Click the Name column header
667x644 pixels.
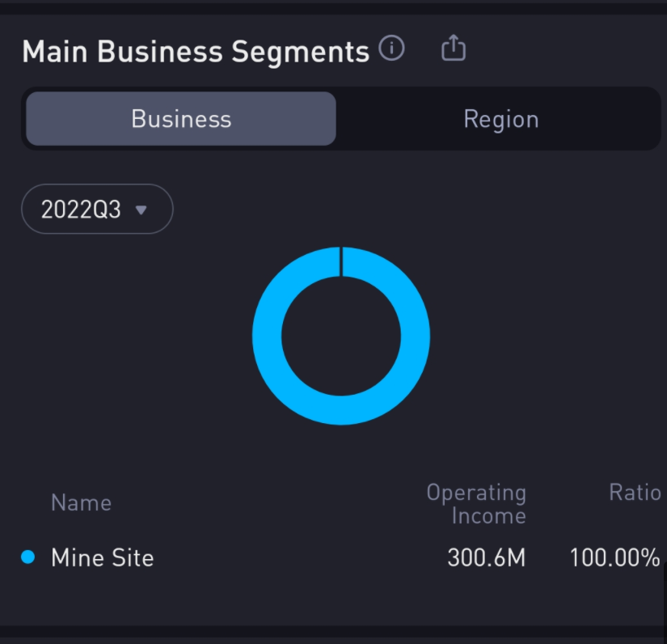point(81,502)
